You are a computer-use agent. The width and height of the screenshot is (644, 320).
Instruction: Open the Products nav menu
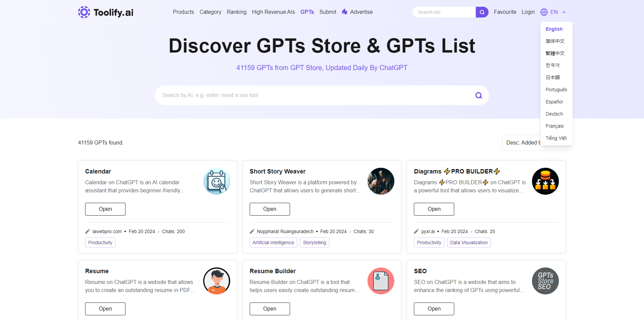(183, 12)
